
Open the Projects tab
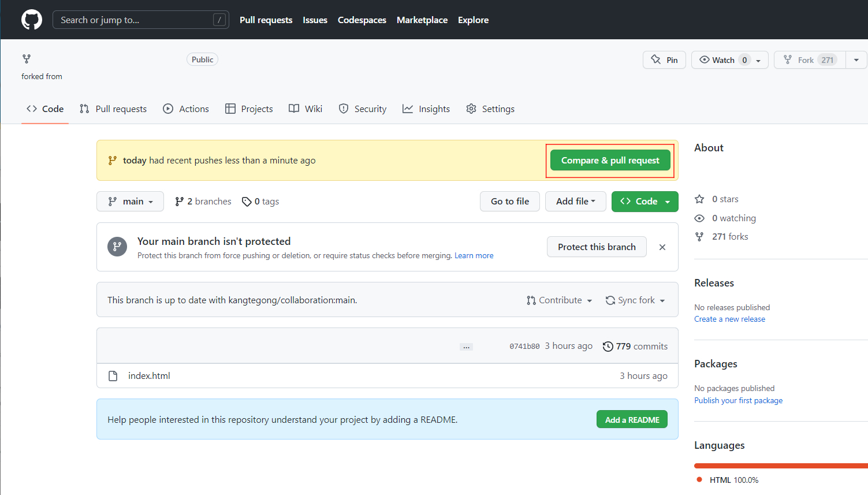coord(249,109)
